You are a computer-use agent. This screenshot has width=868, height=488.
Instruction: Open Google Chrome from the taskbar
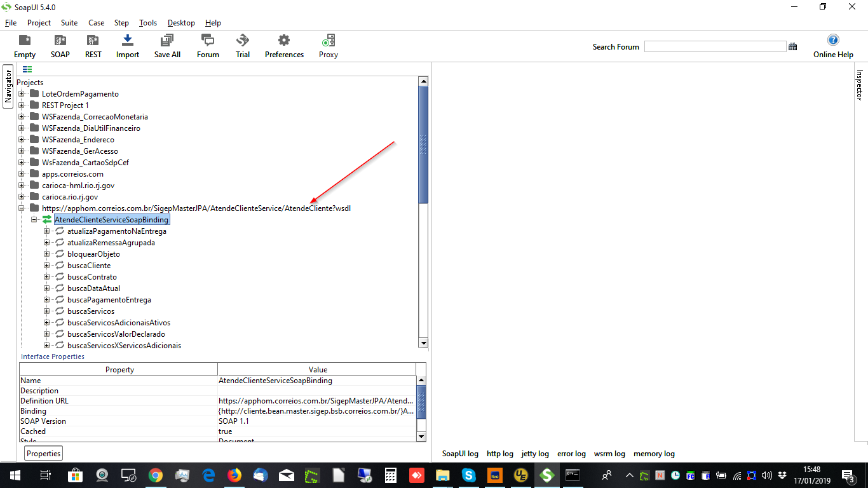155,475
